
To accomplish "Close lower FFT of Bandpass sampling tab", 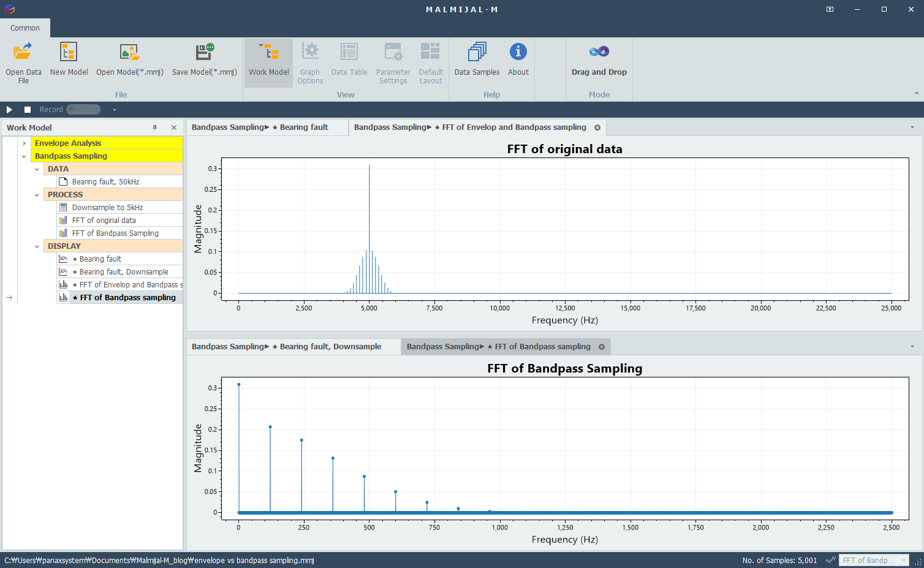I will tap(602, 347).
